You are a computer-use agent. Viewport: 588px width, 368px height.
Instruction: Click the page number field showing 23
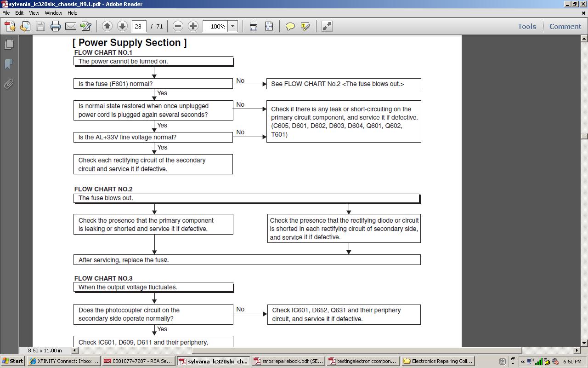(139, 26)
